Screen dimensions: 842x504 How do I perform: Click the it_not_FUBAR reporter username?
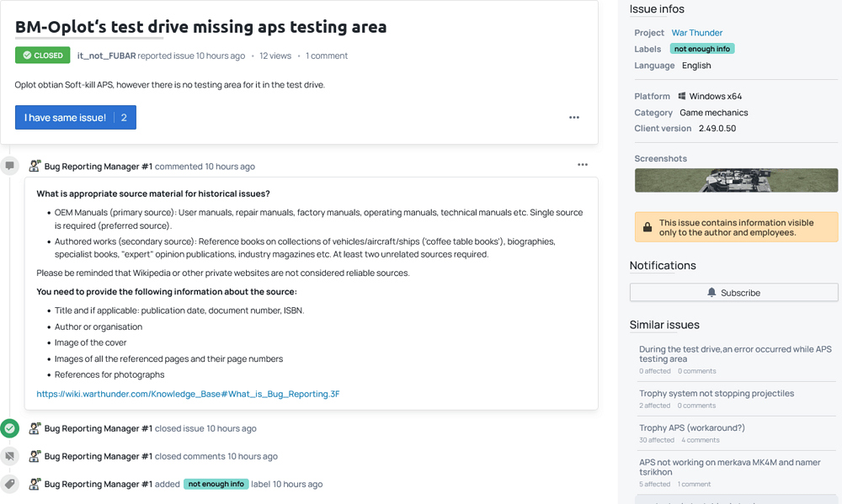[106, 56]
